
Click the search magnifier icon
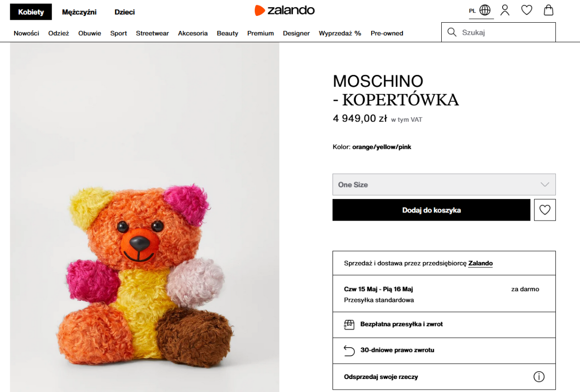pos(452,32)
